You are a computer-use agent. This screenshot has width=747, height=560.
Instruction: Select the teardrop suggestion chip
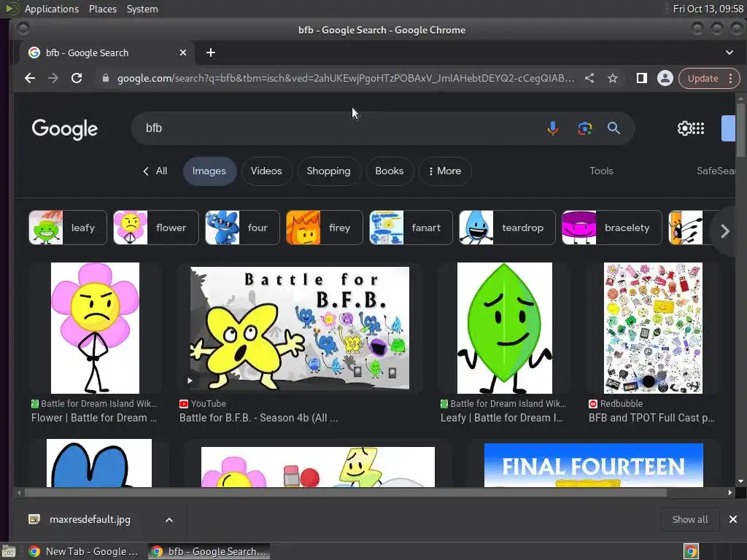pos(507,227)
